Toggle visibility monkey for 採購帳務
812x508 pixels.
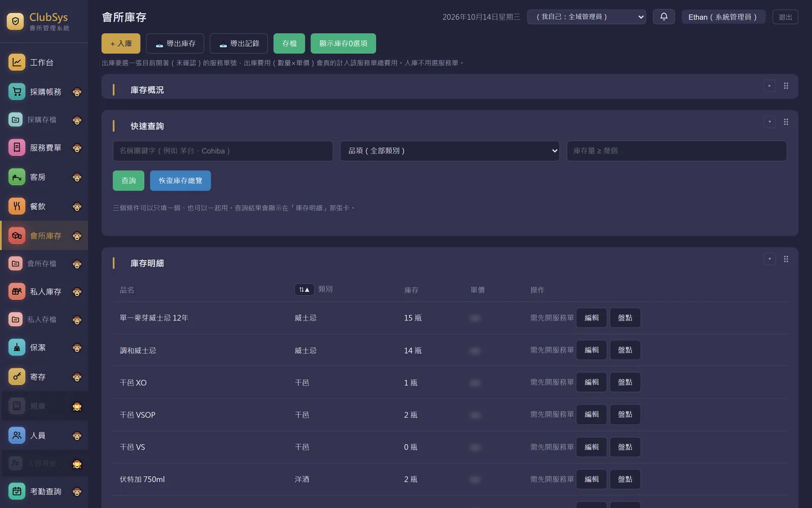pos(77,92)
